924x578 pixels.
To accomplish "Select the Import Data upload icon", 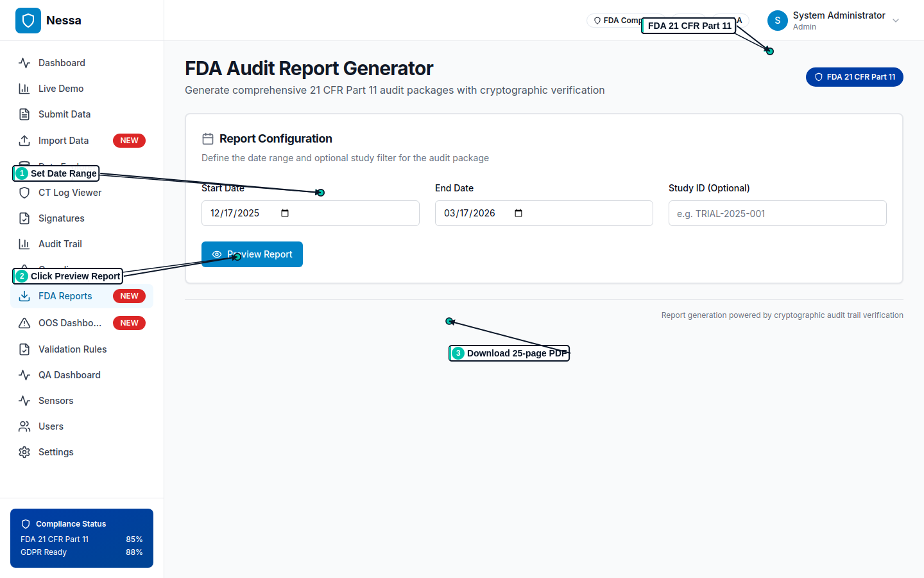I will pos(24,140).
